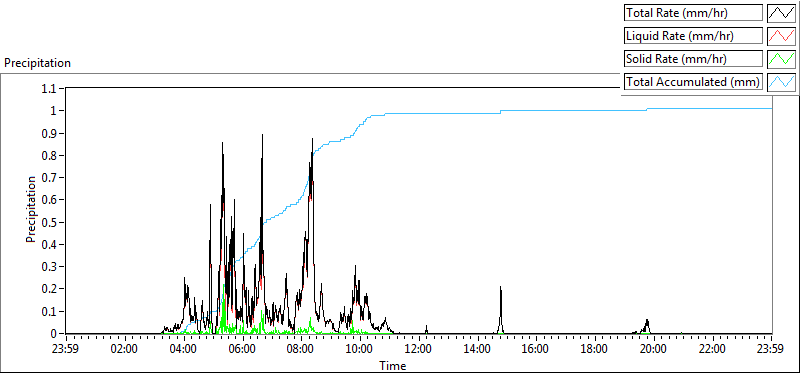
Task: Select the Solid Rate (mm/hr) legend label
Action: tap(693, 59)
